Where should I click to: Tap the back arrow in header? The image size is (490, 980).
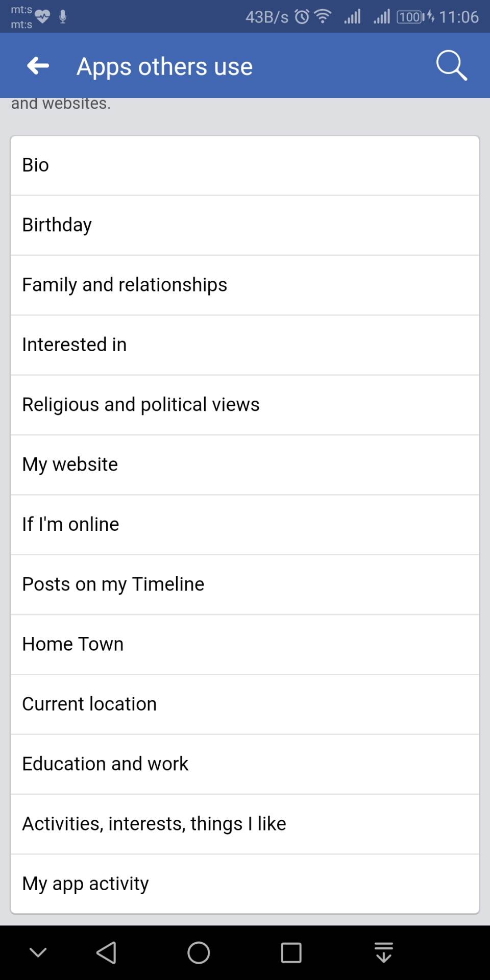click(38, 66)
